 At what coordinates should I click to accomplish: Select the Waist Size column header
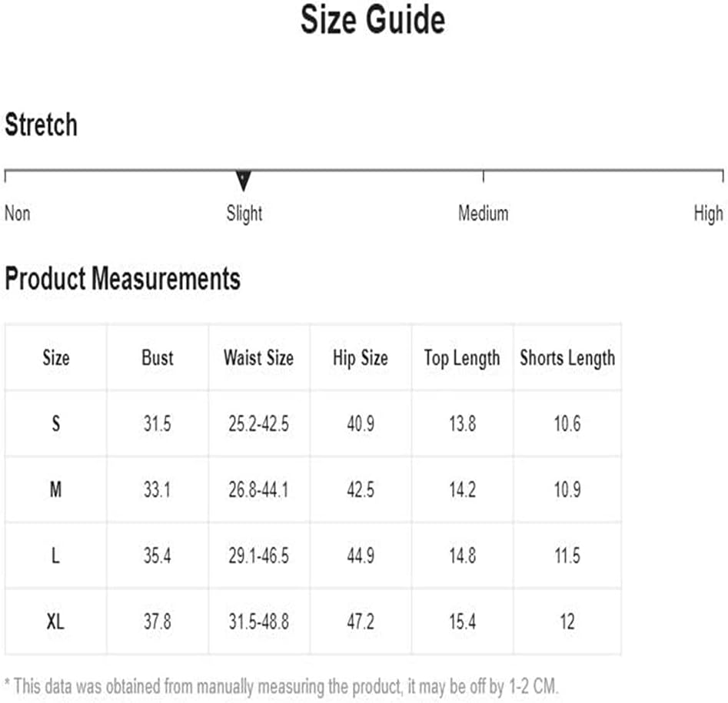(x=258, y=358)
